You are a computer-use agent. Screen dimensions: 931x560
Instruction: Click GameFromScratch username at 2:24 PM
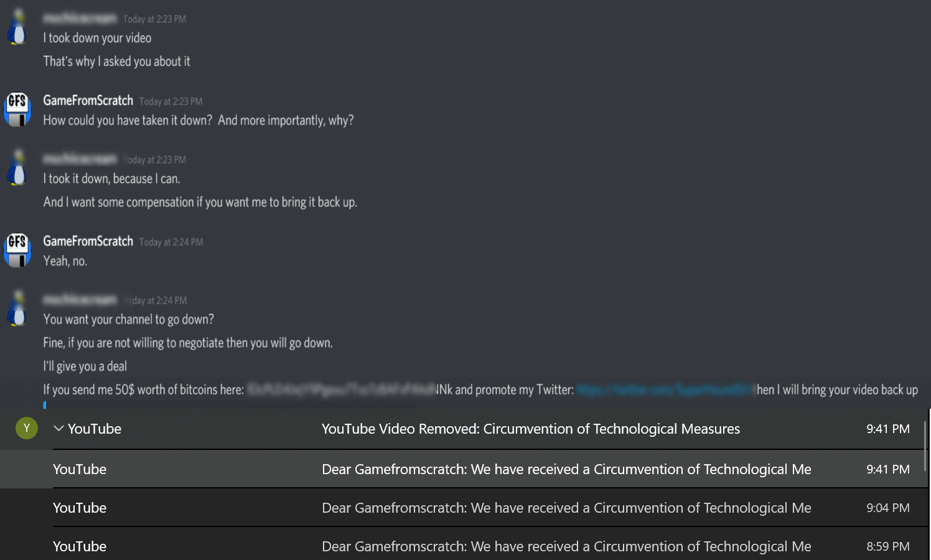(88, 241)
